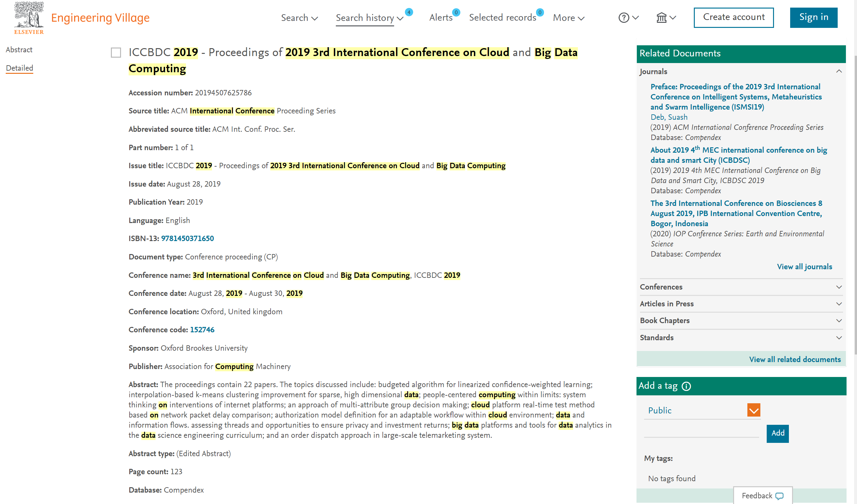Click the issue date August 28, 2019
857x504 pixels.
194,184
